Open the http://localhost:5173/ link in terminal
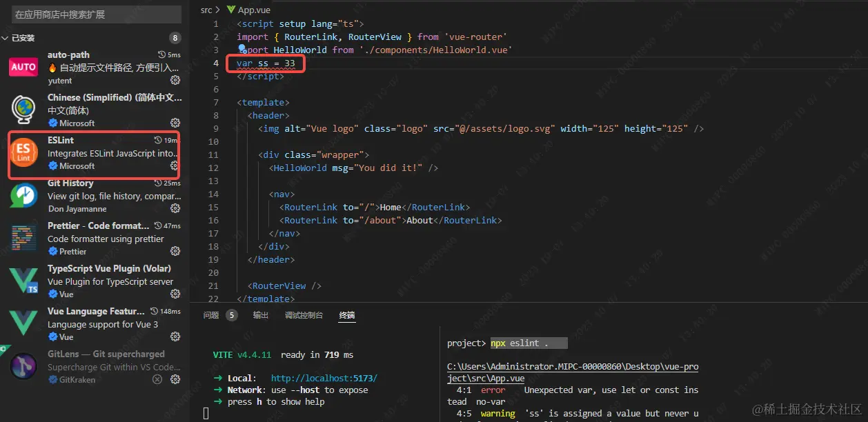Screen dimensions: 868x422 point(324,378)
